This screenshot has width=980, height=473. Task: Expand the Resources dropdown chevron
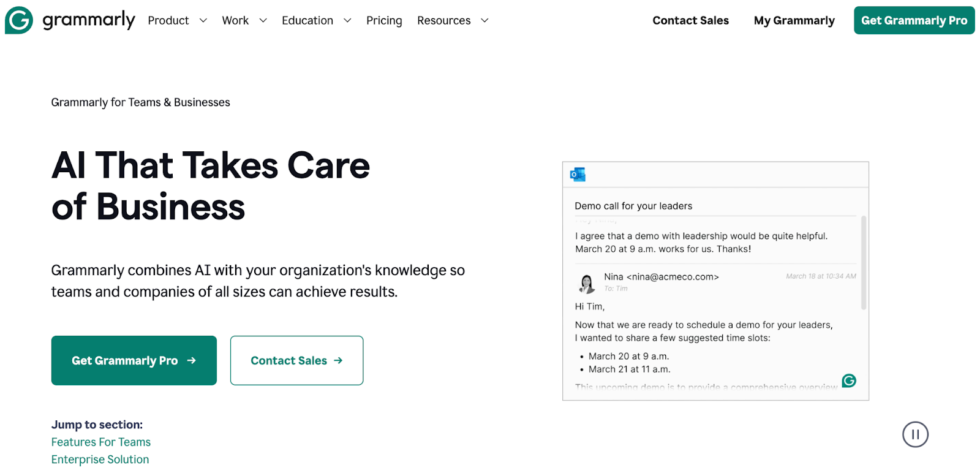(x=484, y=20)
